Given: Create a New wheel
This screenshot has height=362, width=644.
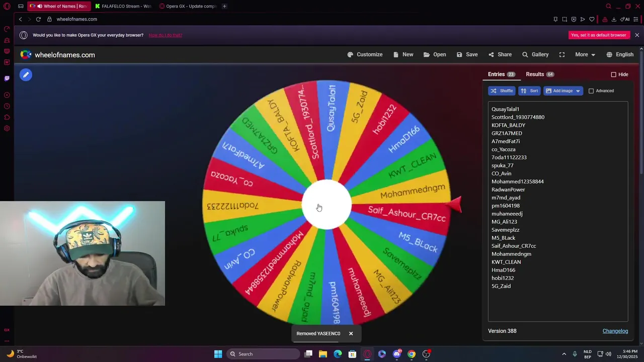Looking at the screenshot, I should click(404, 54).
